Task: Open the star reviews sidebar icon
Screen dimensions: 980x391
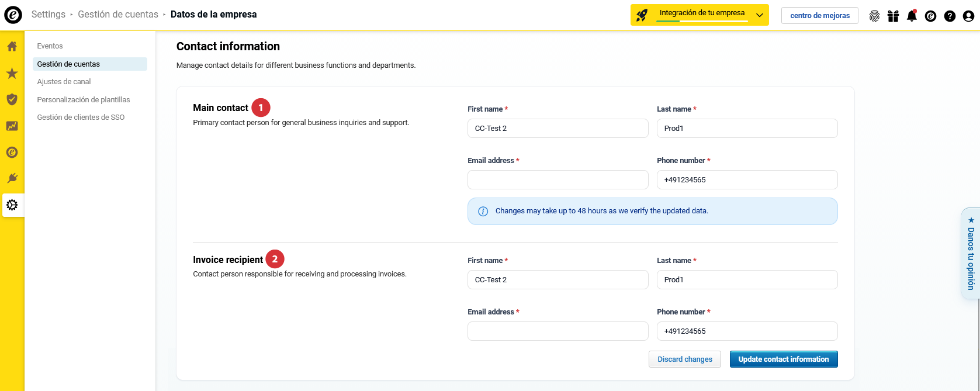Action: pos(12,73)
